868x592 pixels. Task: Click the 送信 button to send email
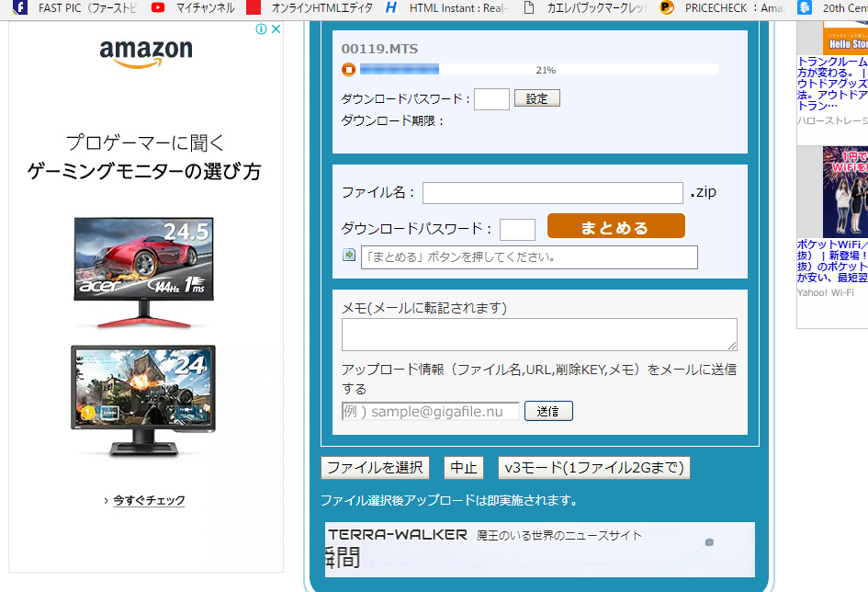[548, 411]
